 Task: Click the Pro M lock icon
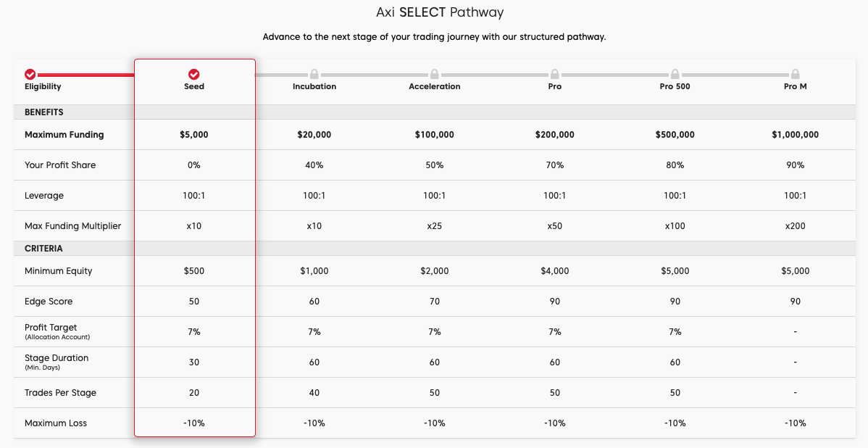(x=796, y=74)
